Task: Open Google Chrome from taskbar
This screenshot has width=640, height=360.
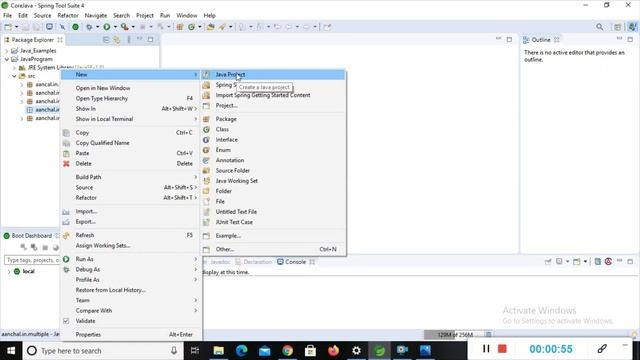Action: pos(287,350)
